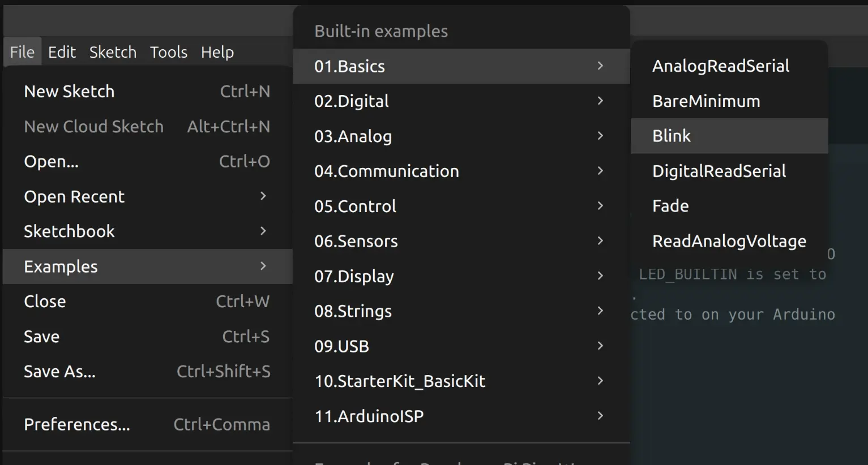Screen dimensions: 868x465
Task: Select the AnalogReadSerial example
Action: 721,66
